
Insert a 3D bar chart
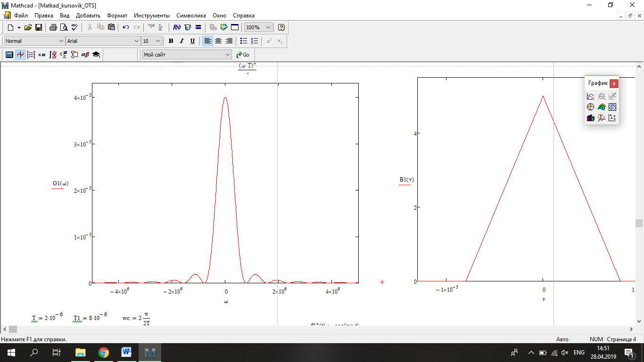coord(590,118)
